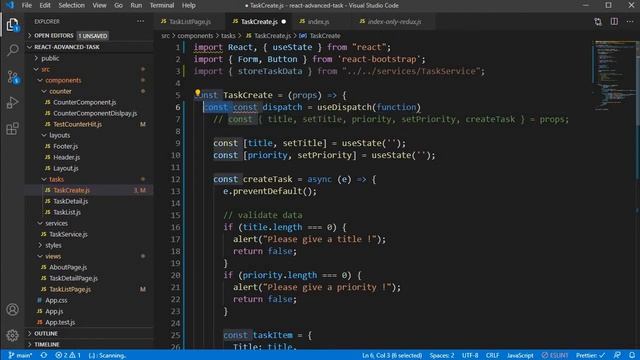Image resolution: width=640 pixels, height=360 pixels.
Task: Click the main branch indicator in status bar
Action: (x=20, y=355)
